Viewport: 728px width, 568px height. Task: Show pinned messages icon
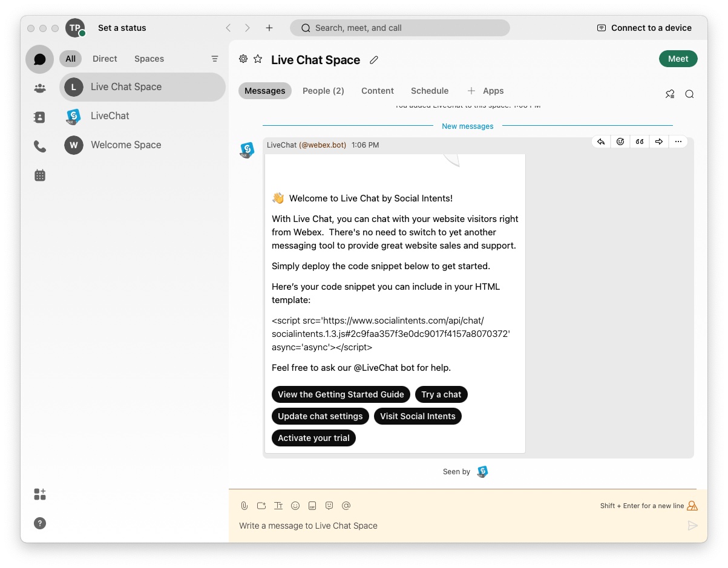[670, 94]
